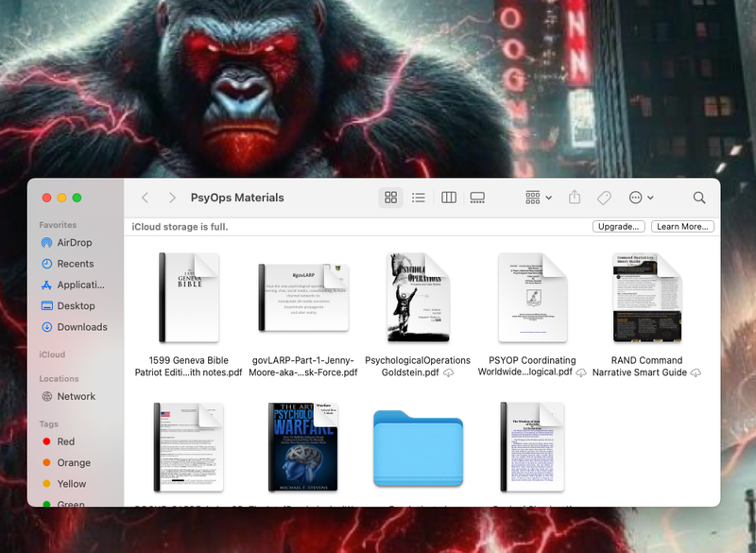Click the Share toolbar icon

point(575,198)
